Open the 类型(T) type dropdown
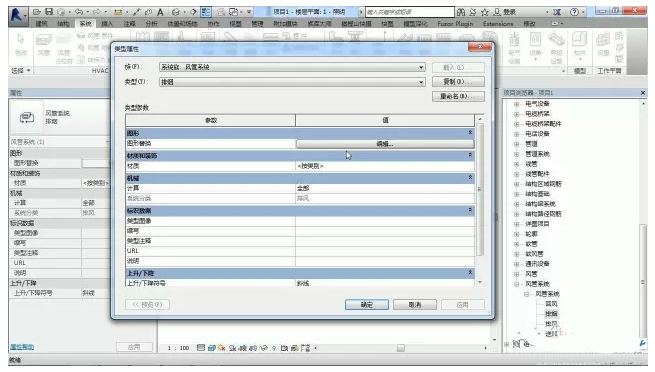 coord(292,82)
